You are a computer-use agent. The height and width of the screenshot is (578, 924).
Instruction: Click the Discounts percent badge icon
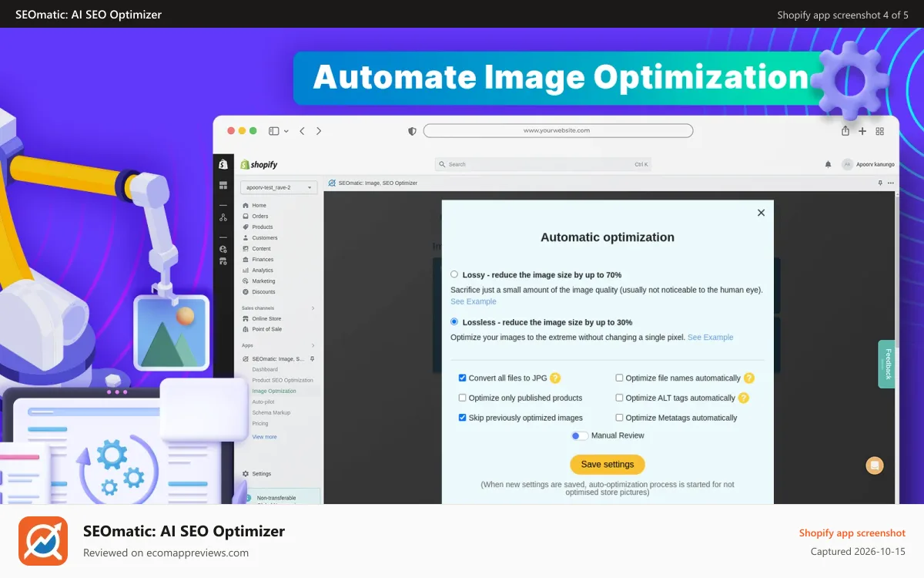coord(246,292)
